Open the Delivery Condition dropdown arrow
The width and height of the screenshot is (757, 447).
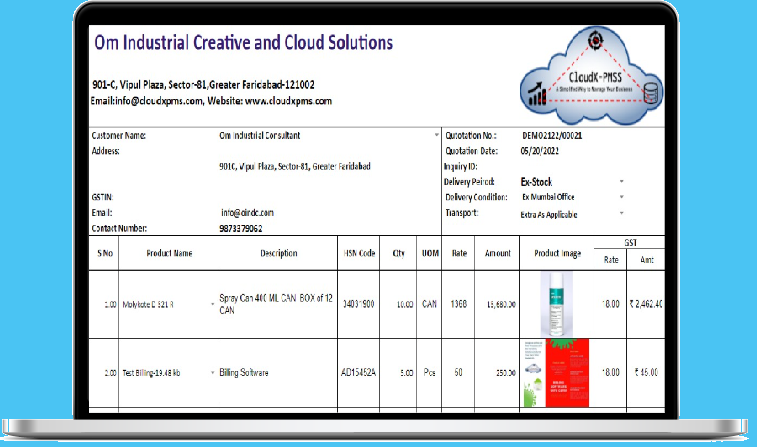621,197
